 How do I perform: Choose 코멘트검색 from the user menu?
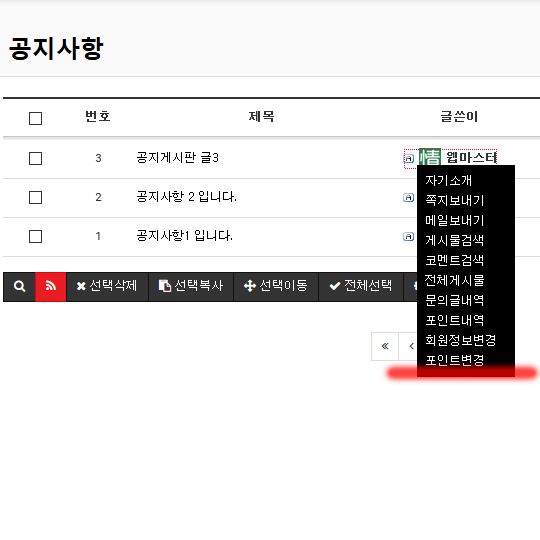(455, 260)
